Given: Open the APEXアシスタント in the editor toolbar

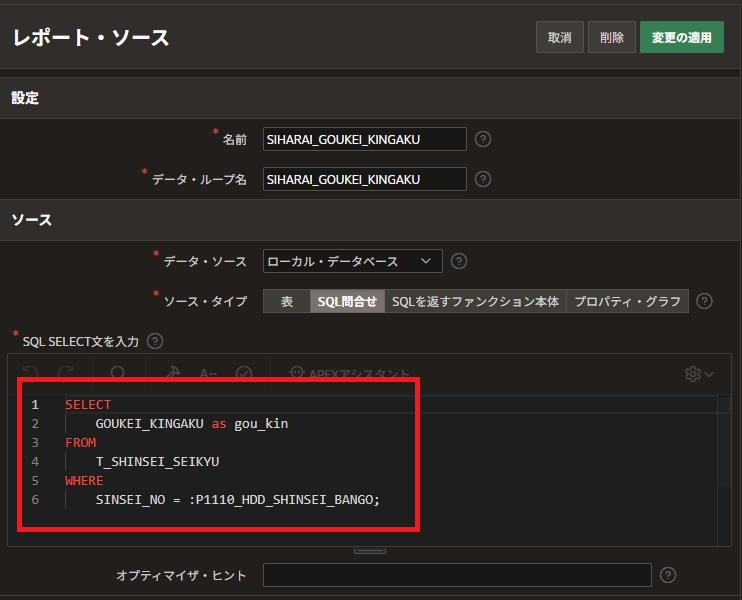Looking at the screenshot, I should pyautogui.click(x=350, y=373).
